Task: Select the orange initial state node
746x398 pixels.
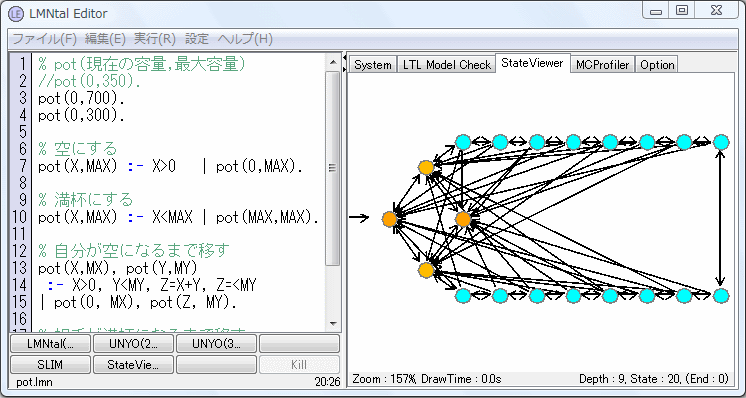Action: click(390, 219)
